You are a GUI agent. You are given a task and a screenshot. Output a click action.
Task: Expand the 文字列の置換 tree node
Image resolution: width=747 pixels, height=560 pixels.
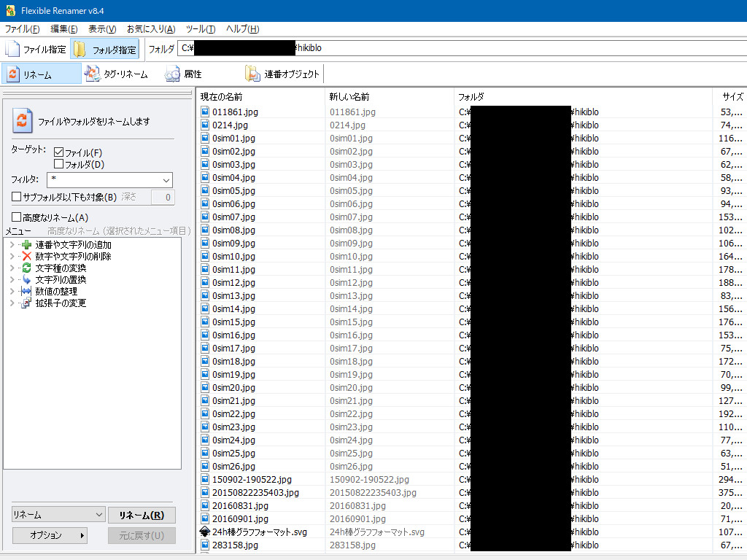[12, 279]
